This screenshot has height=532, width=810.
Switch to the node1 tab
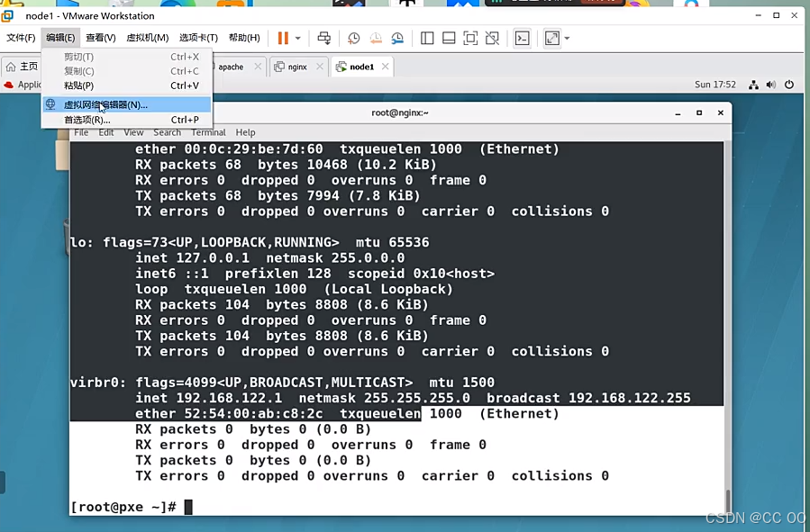pyautogui.click(x=361, y=67)
